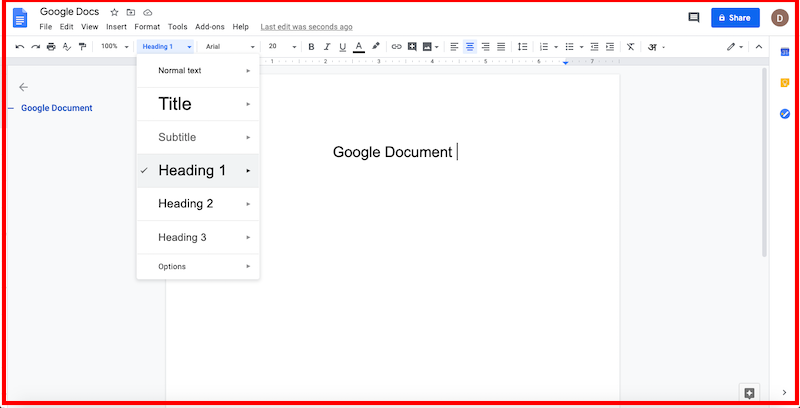Open Google Tasks side panel
The width and height of the screenshot is (800, 408).
pyautogui.click(x=785, y=114)
